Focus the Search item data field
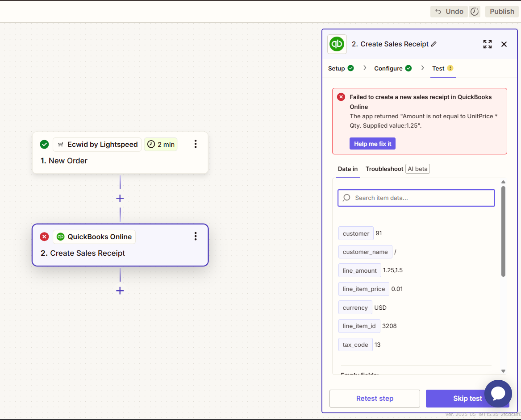The image size is (521, 420). (416, 198)
